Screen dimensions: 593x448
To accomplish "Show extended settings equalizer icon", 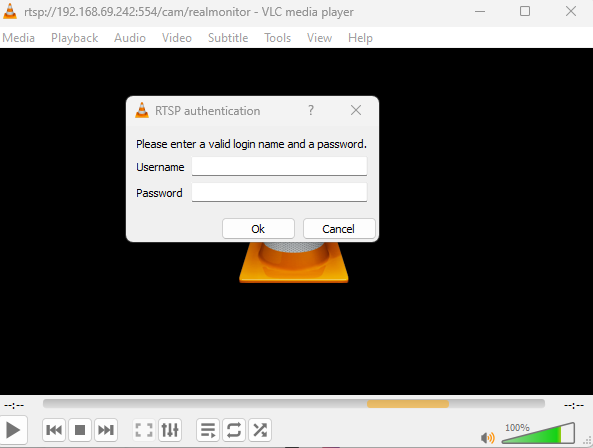I will tap(170, 430).
